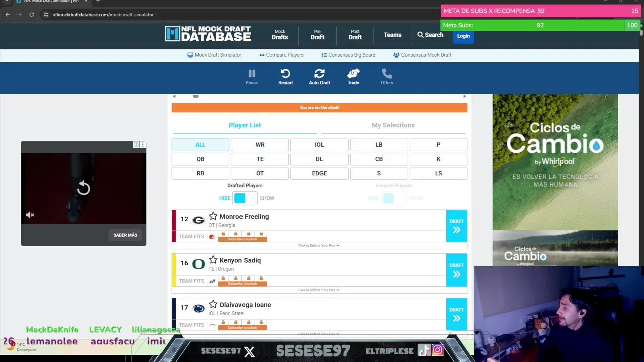Draft Kenyon Sadiq
The width and height of the screenshot is (644, 362).
tap(456, 270)
